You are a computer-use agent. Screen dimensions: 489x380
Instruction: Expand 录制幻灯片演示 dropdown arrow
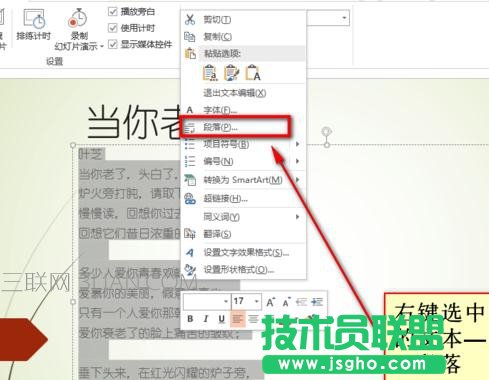[x=102, y=46]
